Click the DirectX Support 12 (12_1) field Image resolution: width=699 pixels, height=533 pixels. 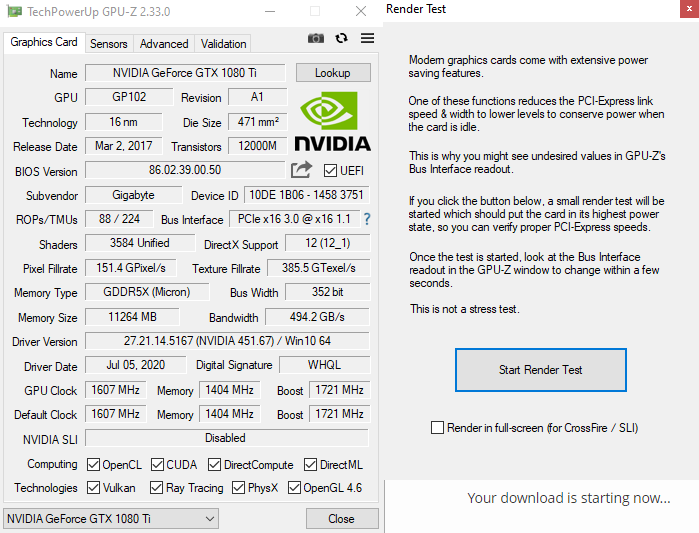tap(328, 243)
